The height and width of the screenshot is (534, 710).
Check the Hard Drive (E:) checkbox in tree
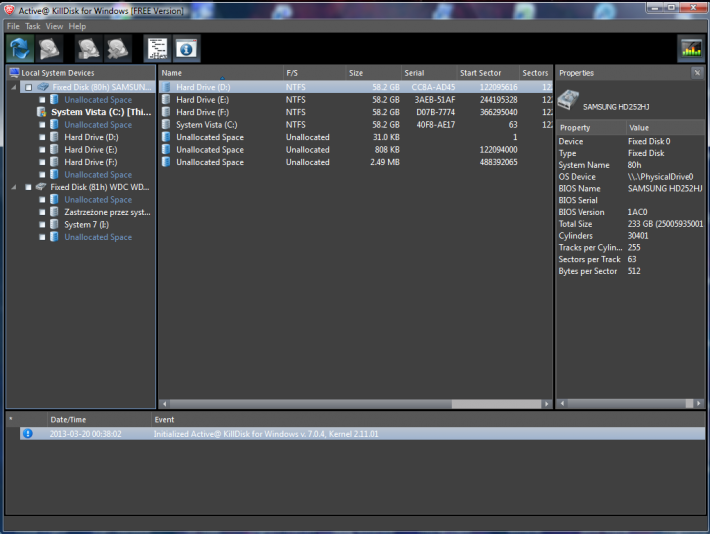click(42, 149)
